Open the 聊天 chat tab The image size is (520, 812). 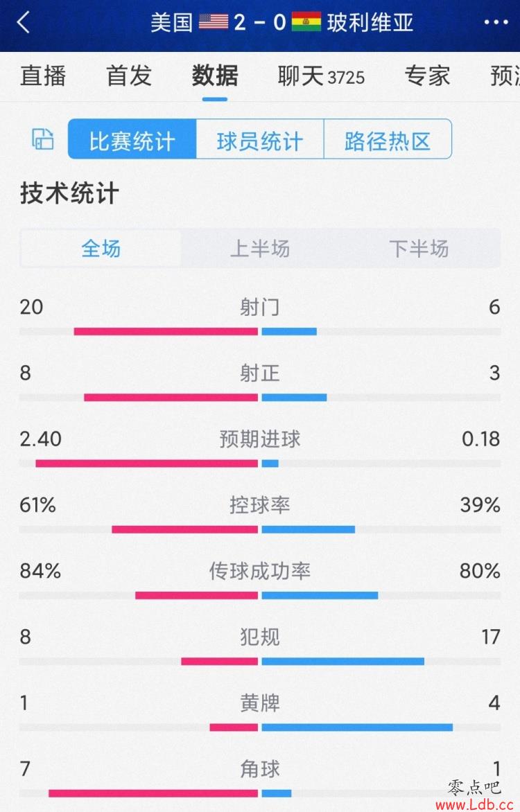click(321, 76)
